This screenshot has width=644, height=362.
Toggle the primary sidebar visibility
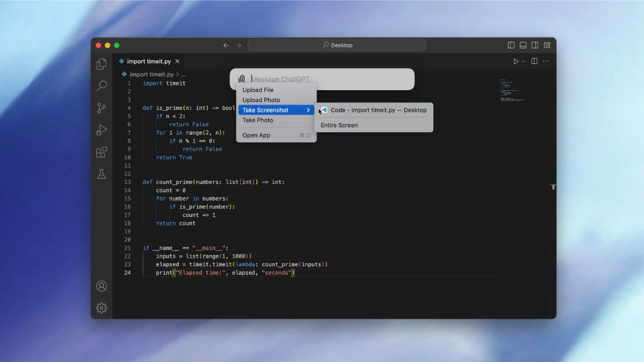(x=510, y=45)
